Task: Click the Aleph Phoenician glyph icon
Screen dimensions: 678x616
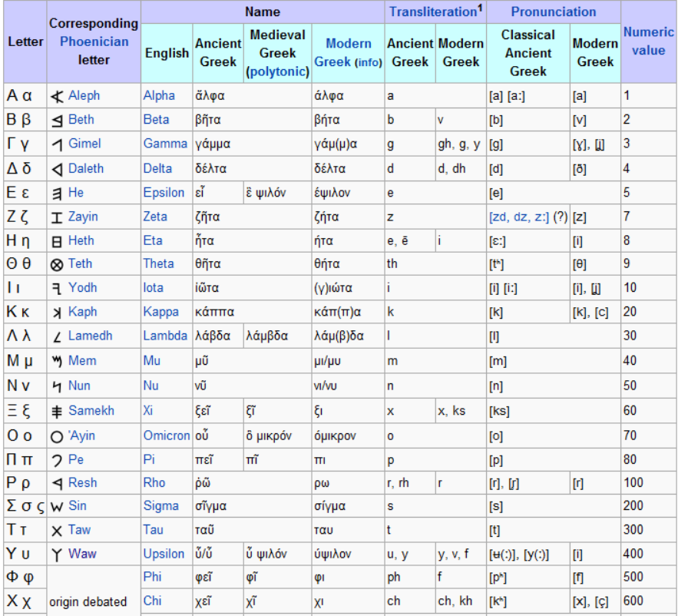Action: (57, 96)
